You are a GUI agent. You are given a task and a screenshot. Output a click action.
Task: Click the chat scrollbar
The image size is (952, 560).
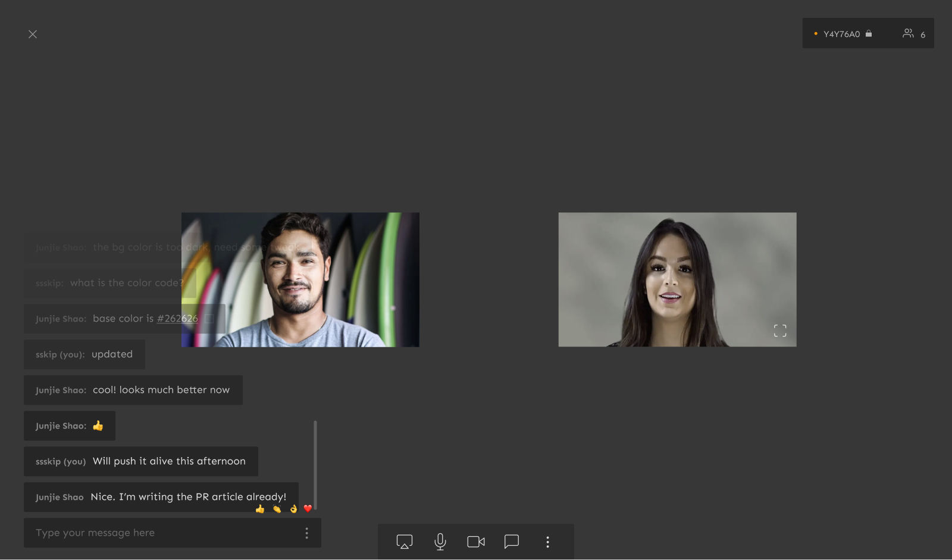pos(315,465)
